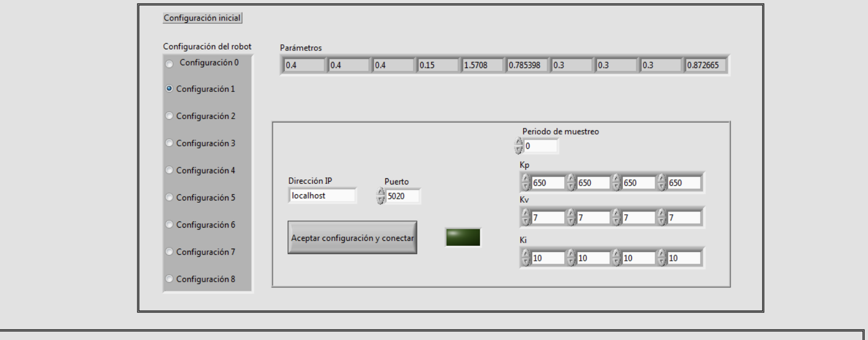The height and width of the screenshot is (340, 868).
Task: Click the last Kp stepper arrows
Action: (x=662, y=182)
